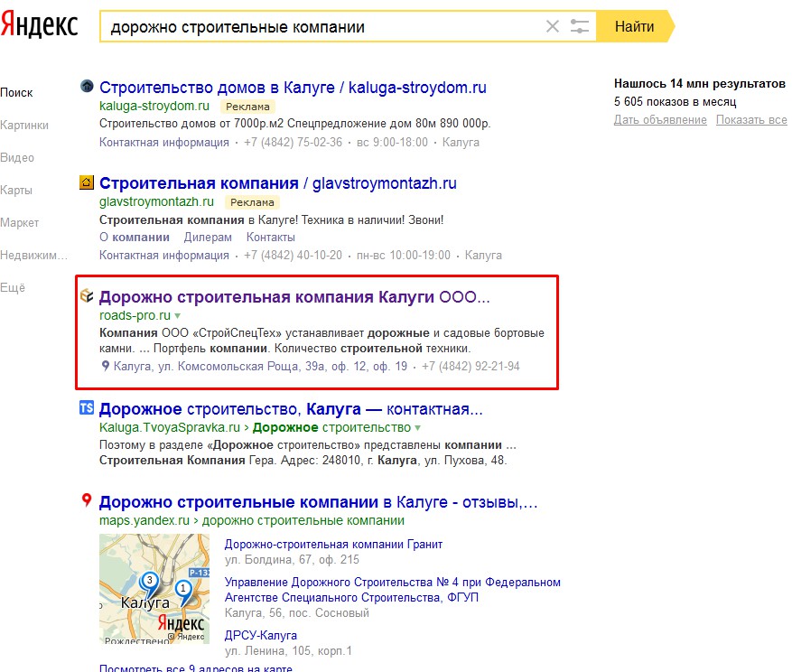Open the Kaluga map thumbnail

154,589
